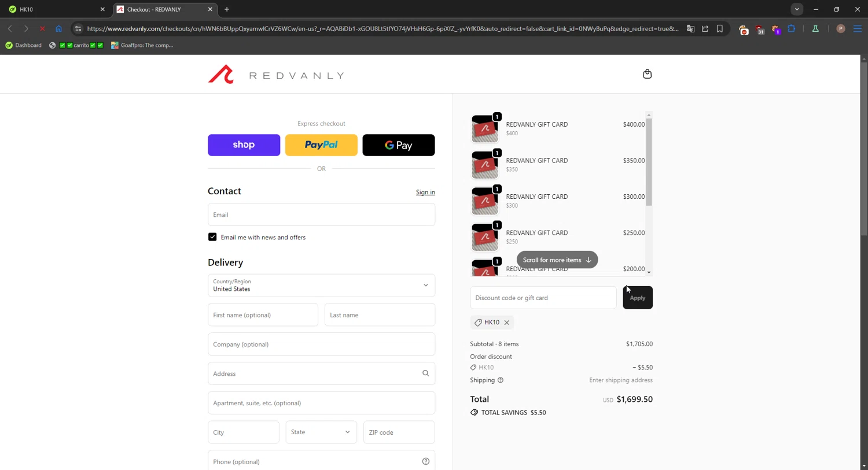This screenshot has height=470, width=868.
Task: Open the Dashboard bookmark
Action: 23,45
